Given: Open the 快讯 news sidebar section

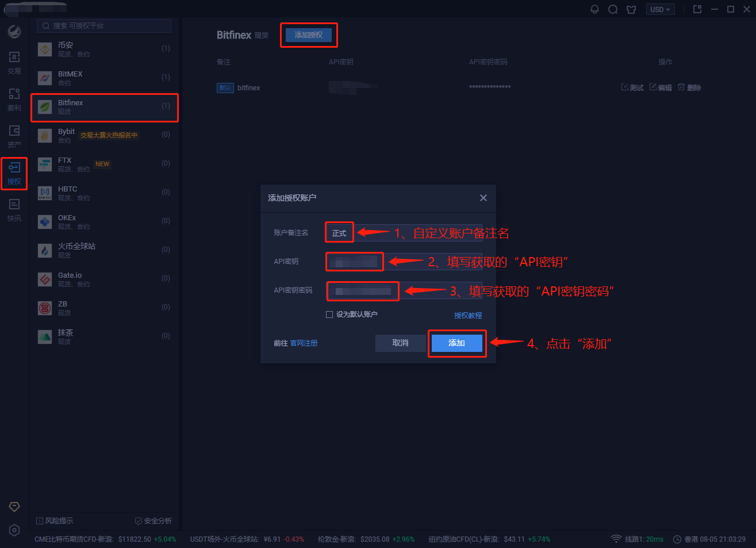Looking at the screenshot, I should pos(14,210).
